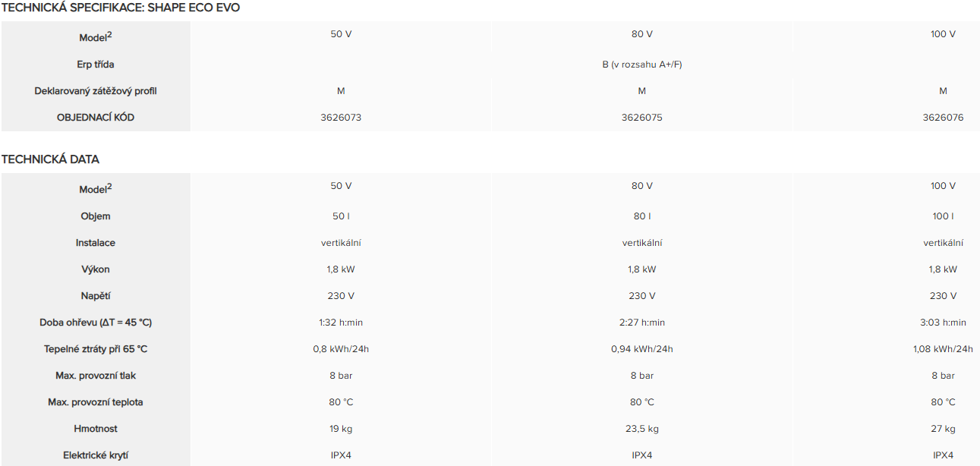
Task: Select the heating time 2:27 h:min
Action: point(641,323)
